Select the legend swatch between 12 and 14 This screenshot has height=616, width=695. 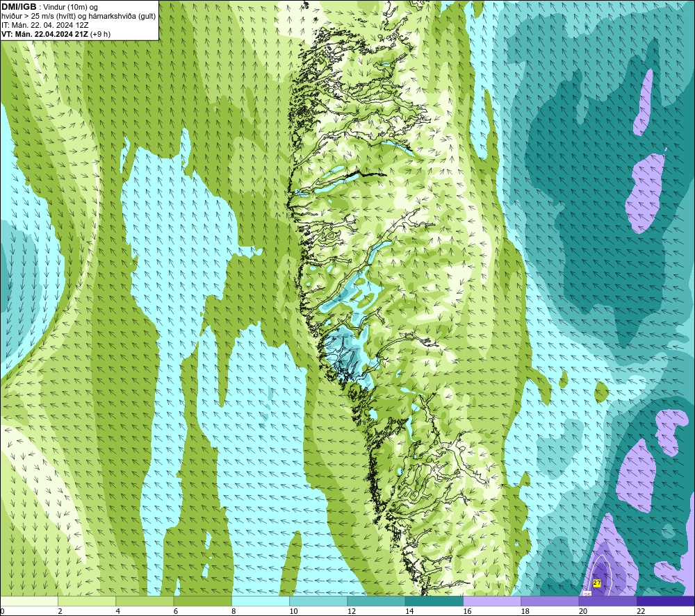376,601
